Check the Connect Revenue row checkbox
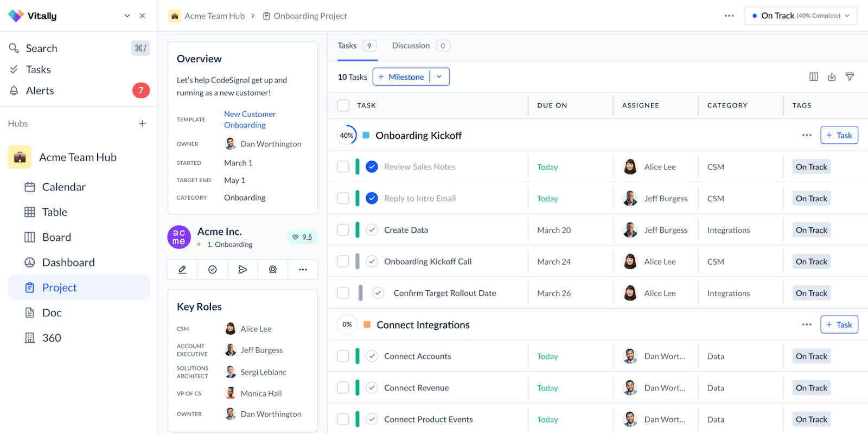 [x=343, y=387]
